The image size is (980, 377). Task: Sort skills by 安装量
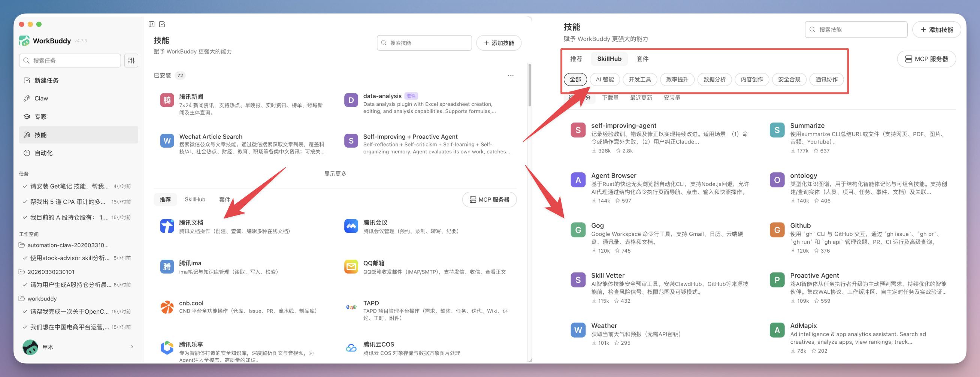[671, 98]
